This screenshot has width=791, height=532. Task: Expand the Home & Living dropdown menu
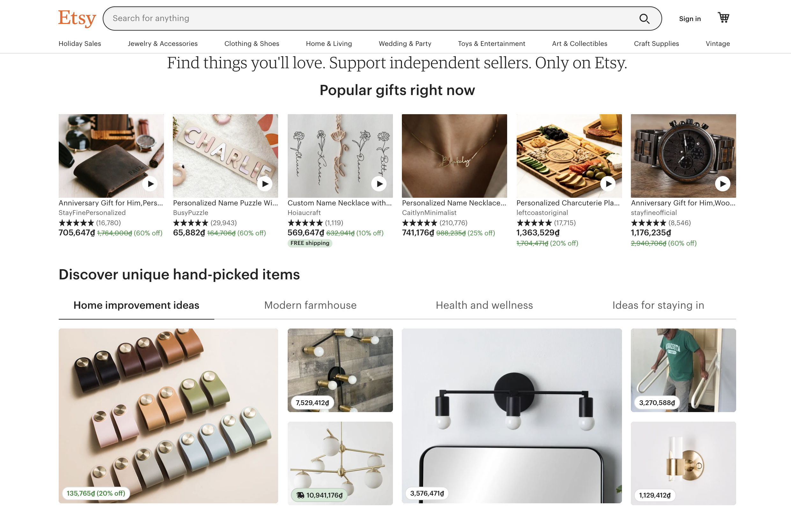(329, 43)
